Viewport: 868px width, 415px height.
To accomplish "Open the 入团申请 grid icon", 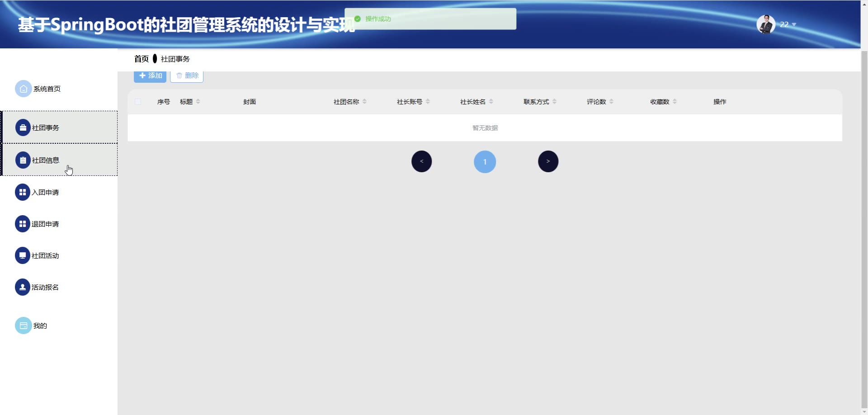I will pyautogui.click(x=23, y=192).
